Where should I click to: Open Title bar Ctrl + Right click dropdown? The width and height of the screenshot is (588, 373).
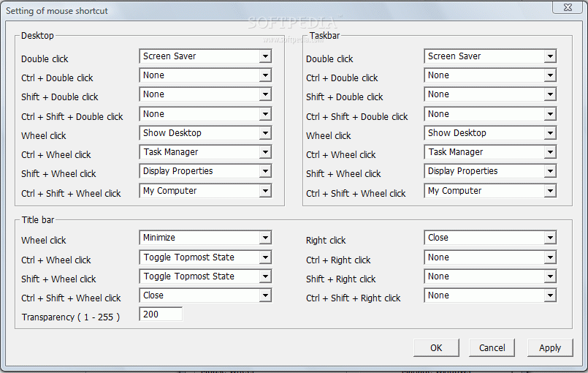(x=490, y=257)
